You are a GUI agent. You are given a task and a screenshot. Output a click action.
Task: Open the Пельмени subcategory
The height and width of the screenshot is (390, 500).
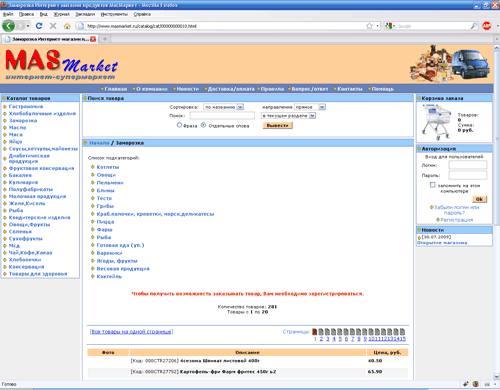coord(110,183)
